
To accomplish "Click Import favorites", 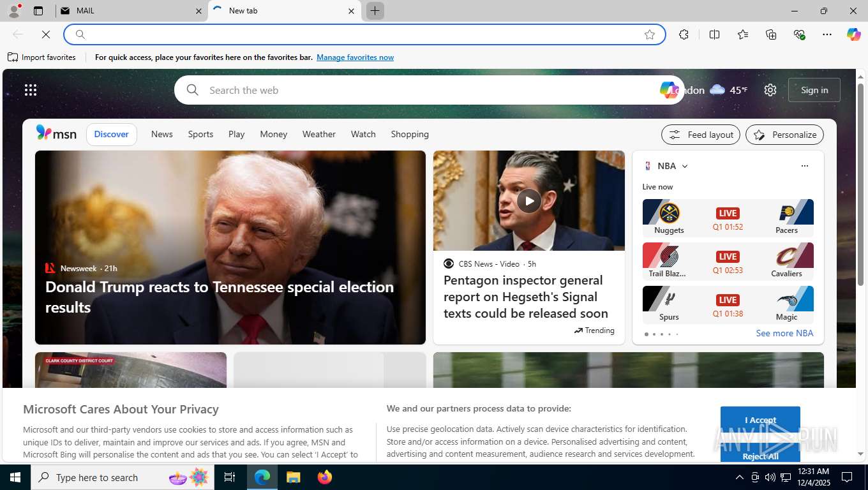I will pos(41,57).
